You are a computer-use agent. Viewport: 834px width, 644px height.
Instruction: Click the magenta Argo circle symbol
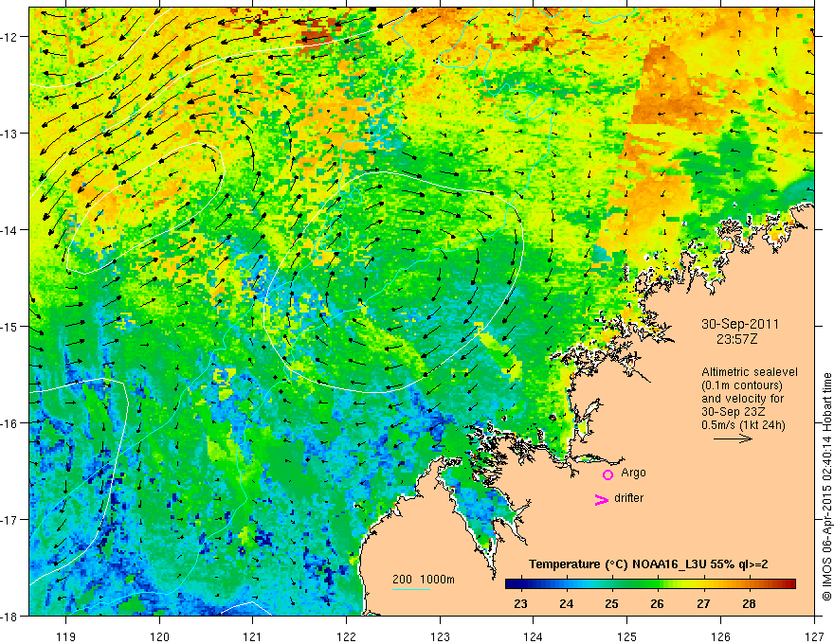[607, 474]
